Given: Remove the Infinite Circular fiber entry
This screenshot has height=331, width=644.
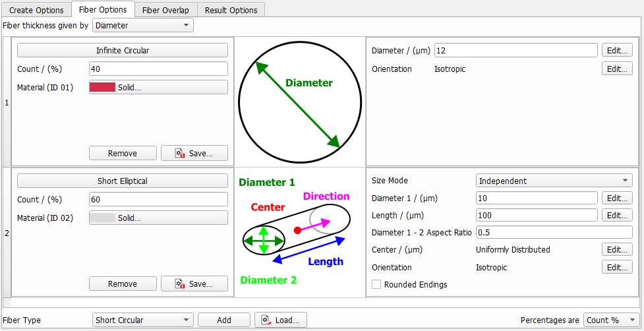Looking at the screenshot, I should [x=123, y=153].
